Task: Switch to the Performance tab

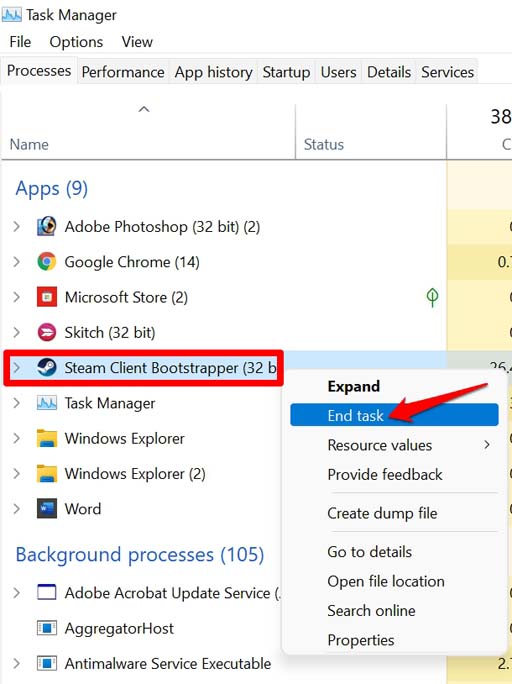Action: tap(123, 72)
